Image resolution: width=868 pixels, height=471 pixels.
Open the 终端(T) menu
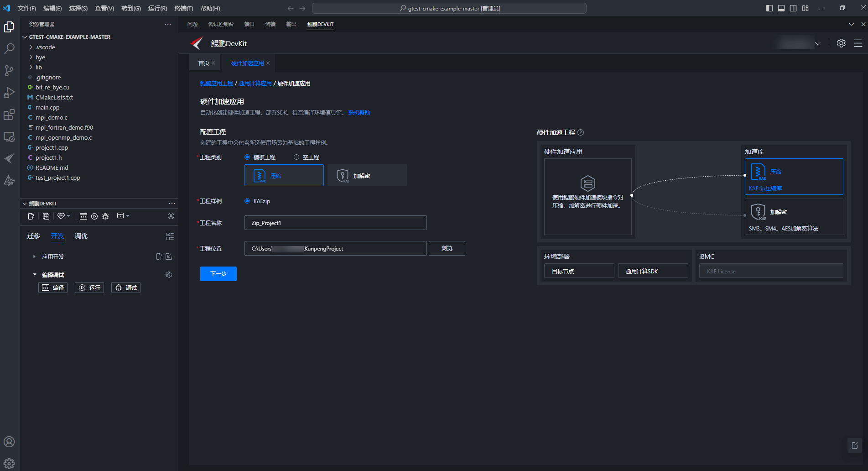[x=183, y=8]
